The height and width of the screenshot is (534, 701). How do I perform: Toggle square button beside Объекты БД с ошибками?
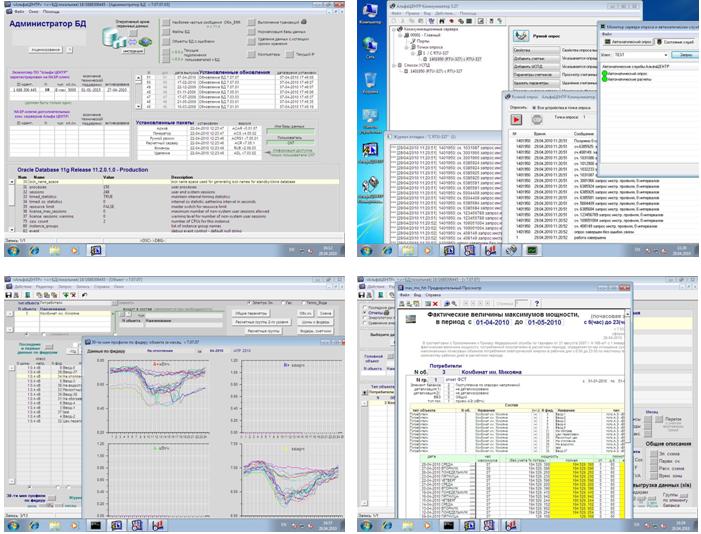pyautogui.click(x=166, y=42)
